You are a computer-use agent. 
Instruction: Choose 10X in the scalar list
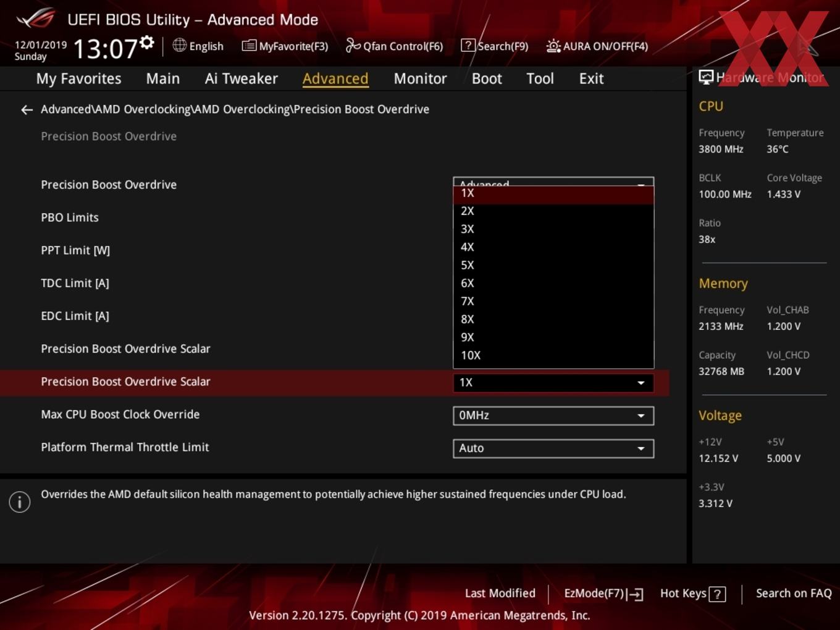tap(553, 356)
